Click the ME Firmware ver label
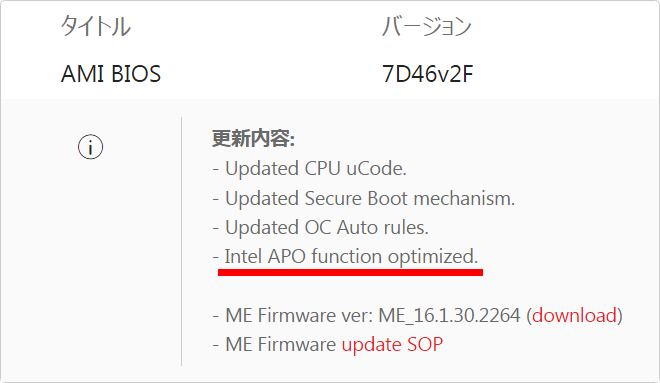 [298, 315]
